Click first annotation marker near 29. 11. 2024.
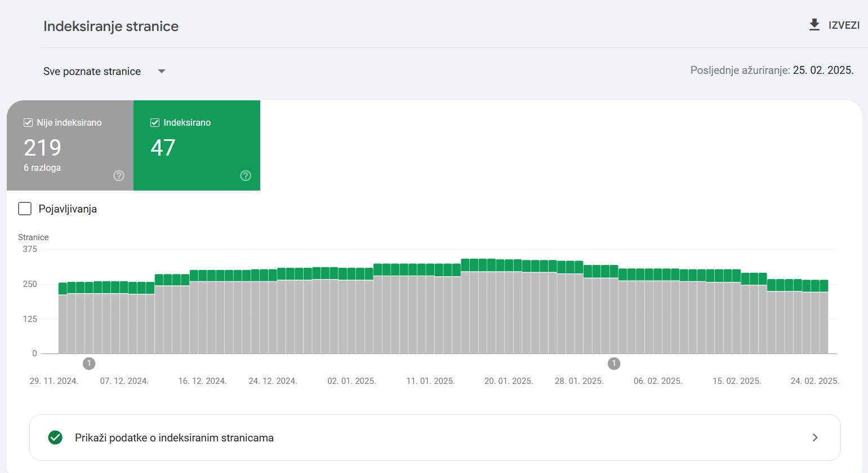The width and height of the screenshot is (868, 473). click(89, 364)
